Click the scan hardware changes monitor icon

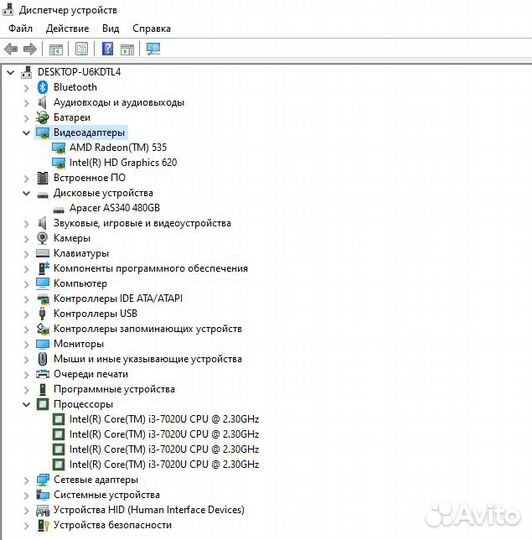153,49
